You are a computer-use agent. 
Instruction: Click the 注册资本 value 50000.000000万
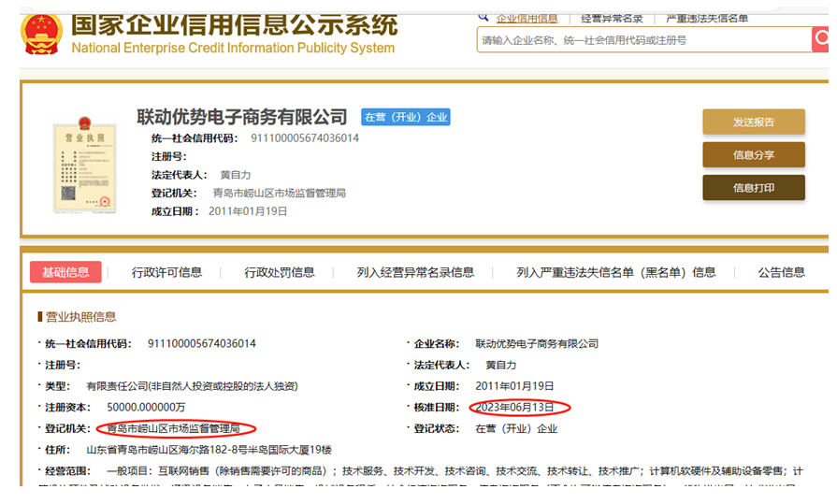[146, 408]
